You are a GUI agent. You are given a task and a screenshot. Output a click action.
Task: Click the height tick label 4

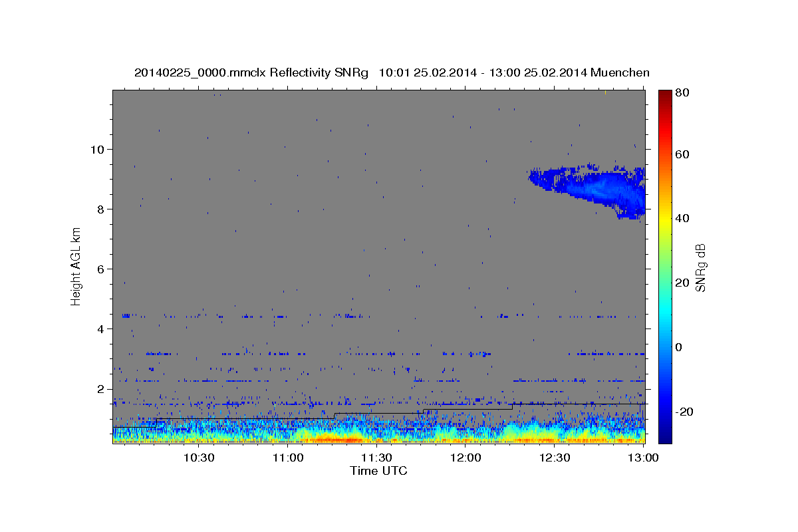point(101,329)
